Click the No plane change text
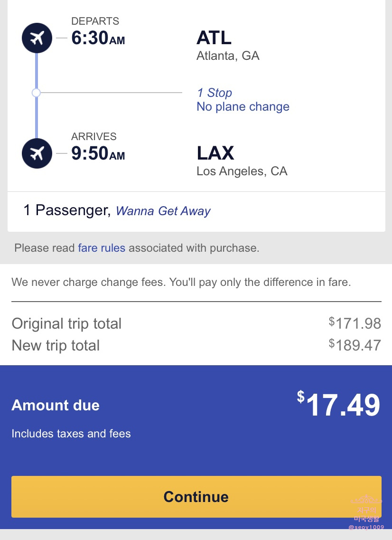Image resolution: width=392 pixels, height=540 pixels. pyautogui.click(x=243, y=107)
